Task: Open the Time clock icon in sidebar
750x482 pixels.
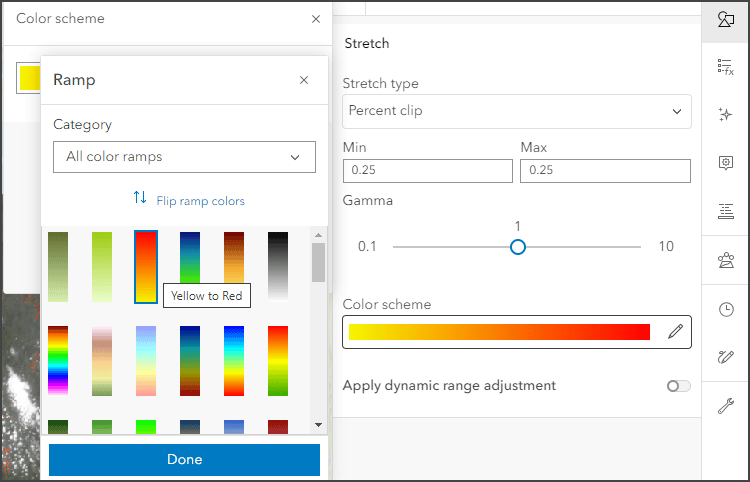Action: click(726, 309)
